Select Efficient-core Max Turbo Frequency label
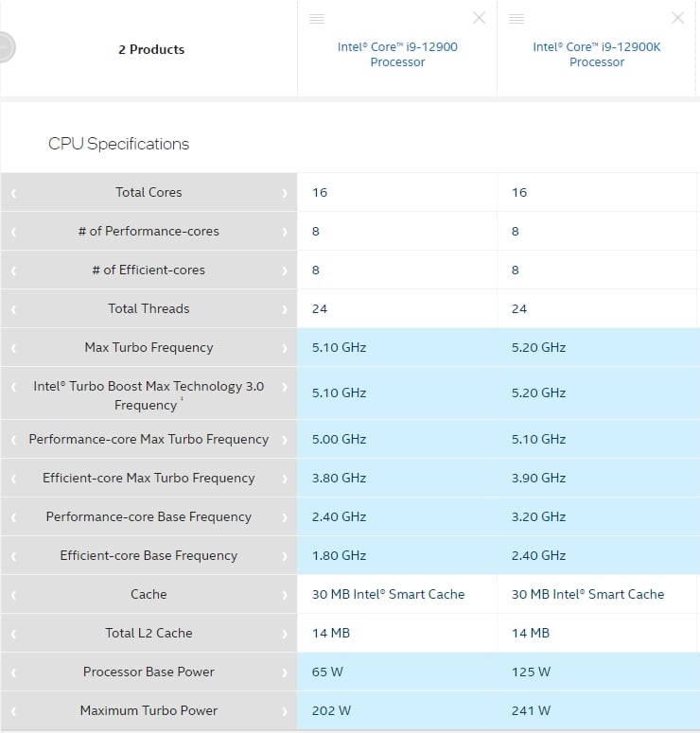The width and height of the screenshot is (700, 733). pyautogui.click(x=149, y=478)
